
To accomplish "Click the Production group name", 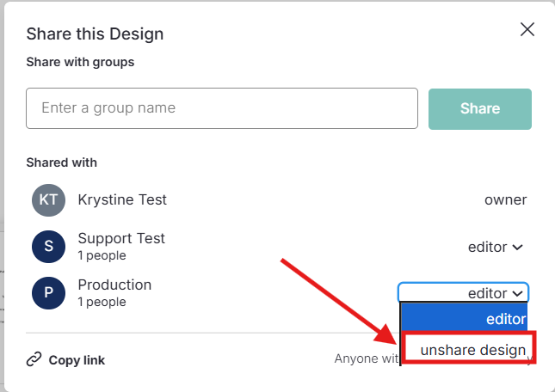I will coord(114,285).
